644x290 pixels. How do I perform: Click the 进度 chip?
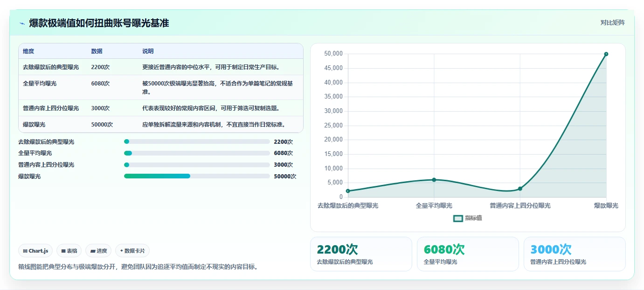pos(98,251)
